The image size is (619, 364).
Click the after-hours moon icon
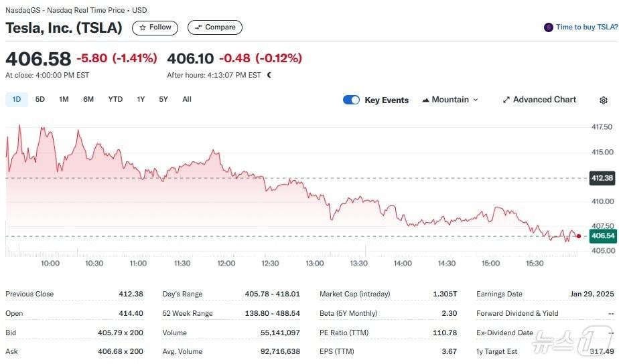coord(269,75)
